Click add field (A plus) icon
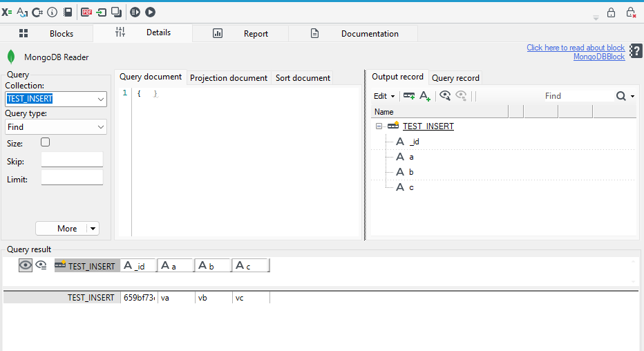644x351 pixels. 425,96
